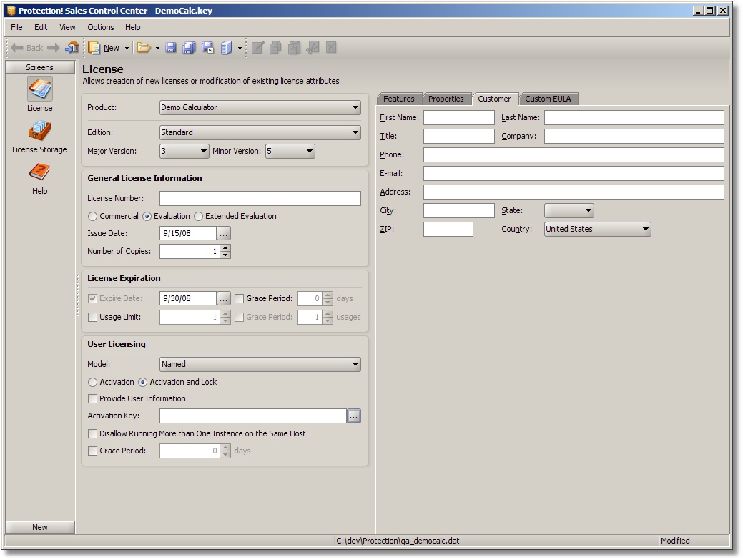Screen dimensions: 743x560
Task: Select the Activation radio button
Action: pyautogui.click(x=93, y=383)
